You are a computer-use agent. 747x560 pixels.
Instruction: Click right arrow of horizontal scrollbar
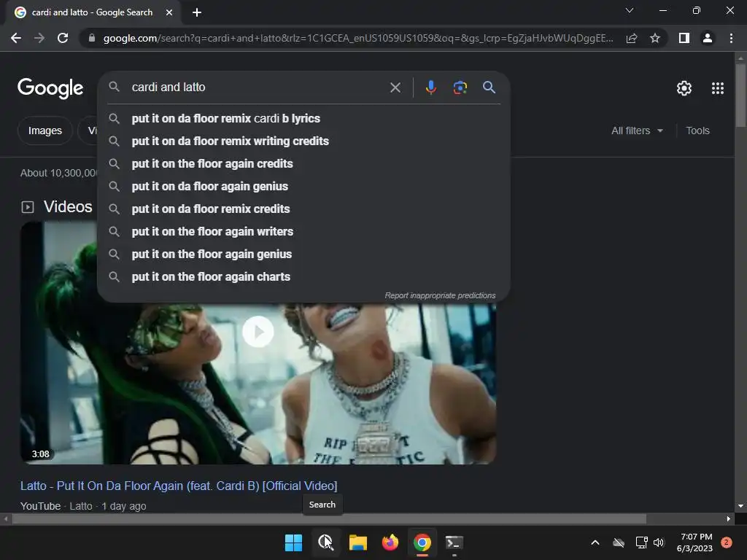pos(729,519)
